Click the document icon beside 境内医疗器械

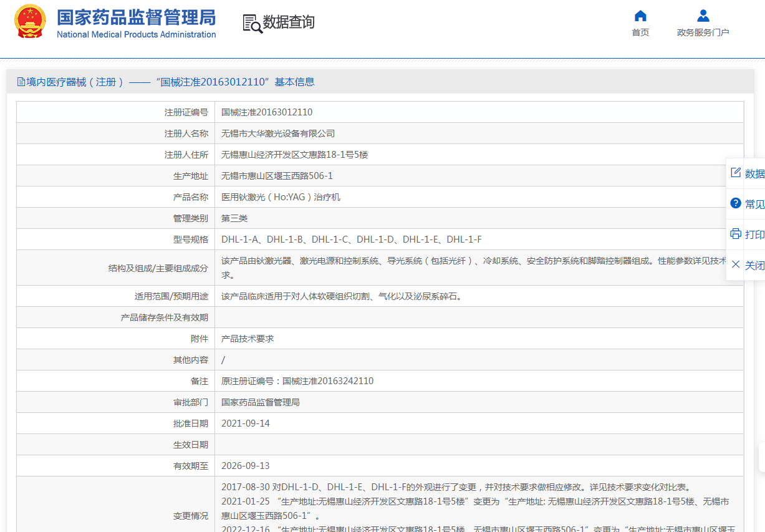tap(21, 82)
